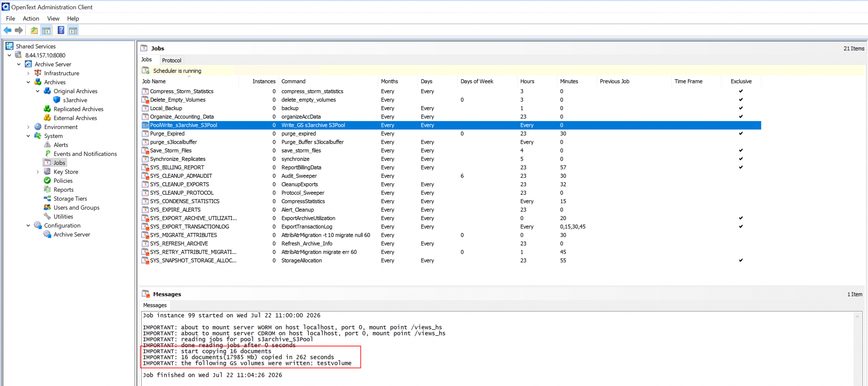The image size is (868, 386).
Task: Click the Users and Groups icon
Action: pos(47,208)
